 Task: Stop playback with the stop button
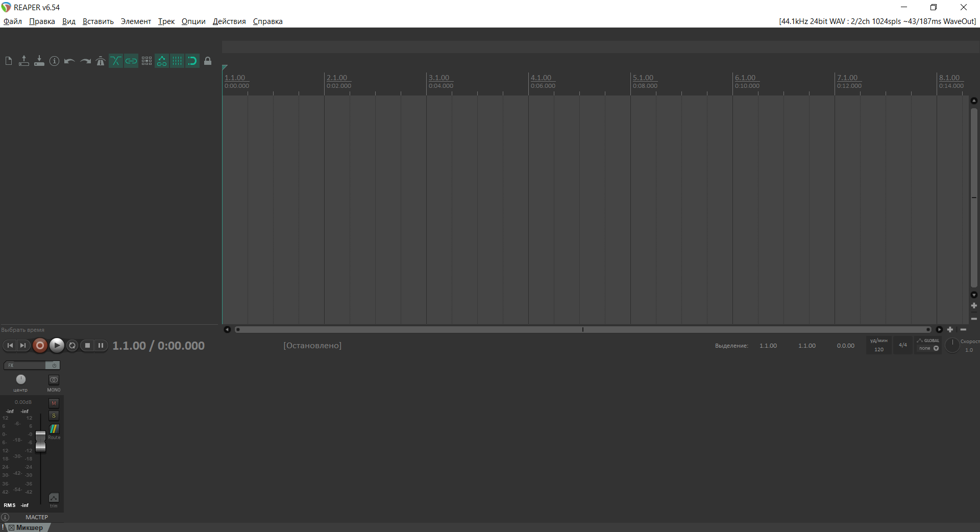(87, 346)
